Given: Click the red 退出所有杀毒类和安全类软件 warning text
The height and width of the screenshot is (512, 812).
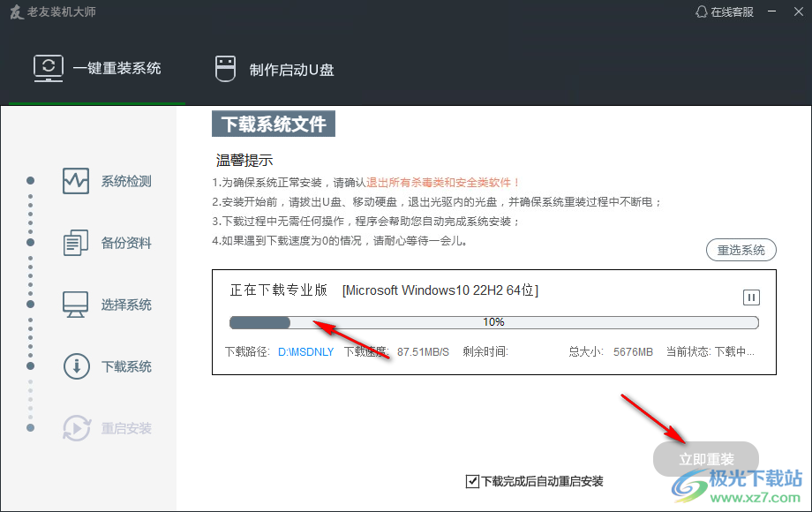Looking at the screenshot, I should 443,182.
